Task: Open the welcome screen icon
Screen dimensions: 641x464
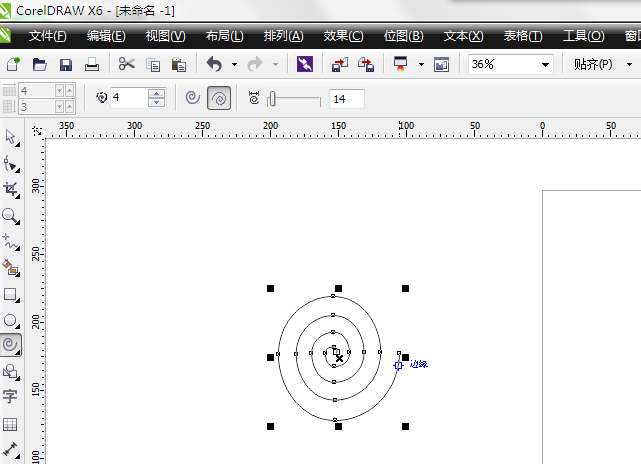Action: click(442, 65)
